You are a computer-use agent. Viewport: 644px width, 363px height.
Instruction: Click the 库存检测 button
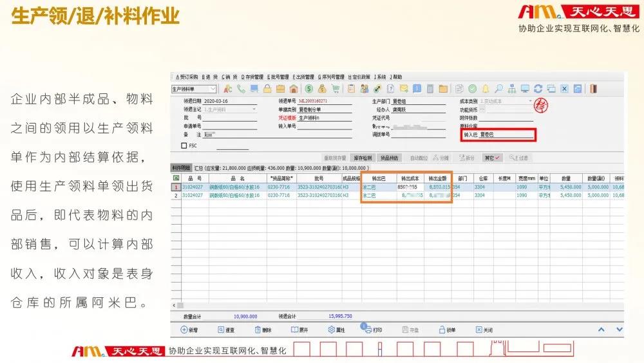[x=363, y=158]
